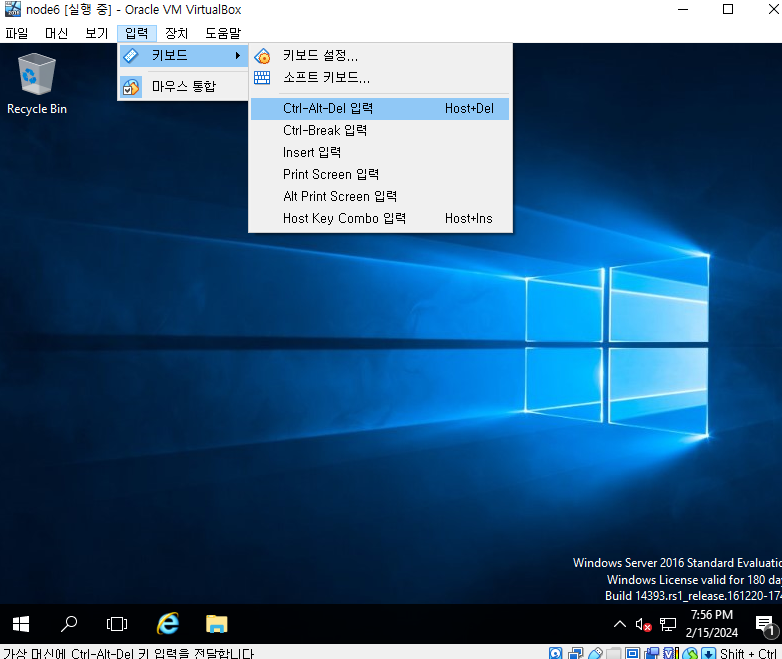The image size is (782, 659).
Task: Click VirtualBox optical disk status icon
Action: 556,653
